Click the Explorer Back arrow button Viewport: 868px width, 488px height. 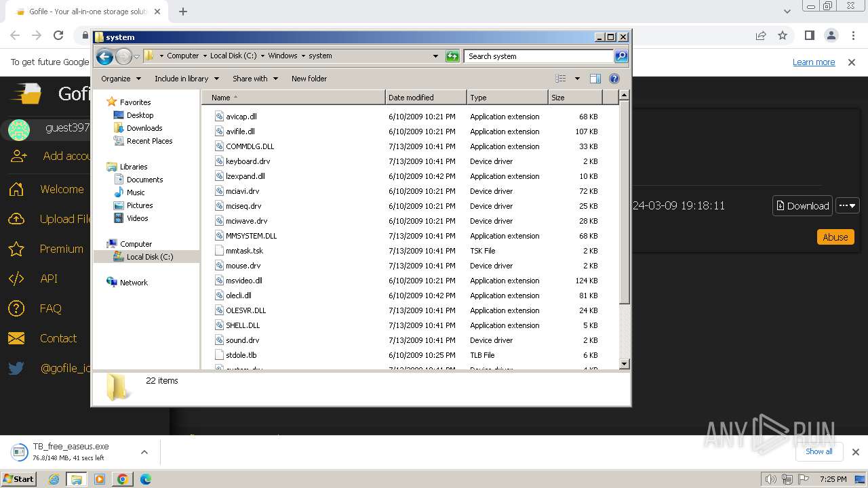(104, 56)
